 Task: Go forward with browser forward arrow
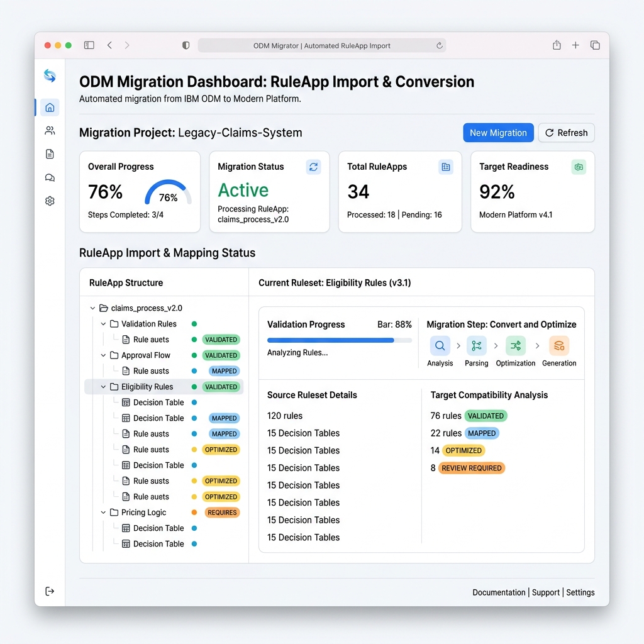[x=127, y=45]
